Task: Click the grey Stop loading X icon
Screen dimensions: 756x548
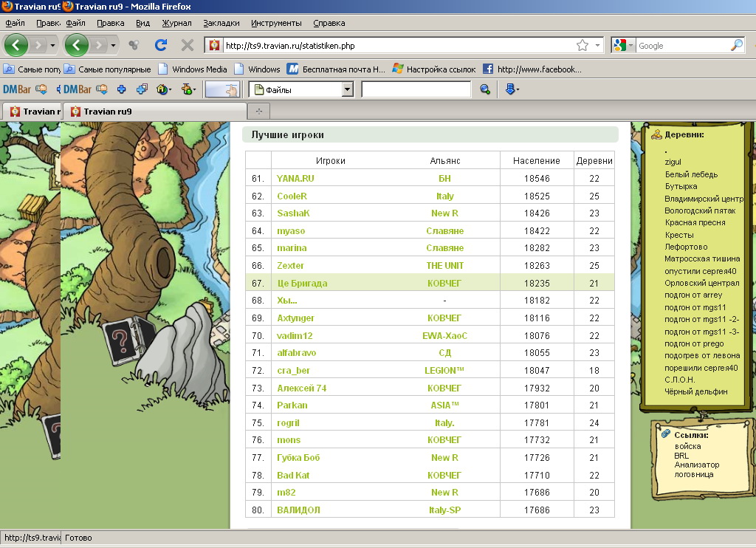Action: 187,45
